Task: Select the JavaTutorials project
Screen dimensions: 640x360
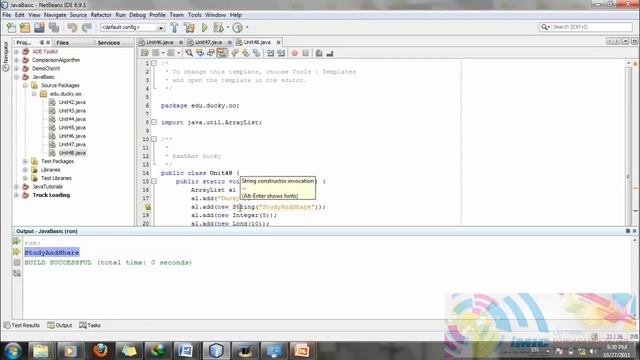Action: pyautogui.click(x=47, y=187)
